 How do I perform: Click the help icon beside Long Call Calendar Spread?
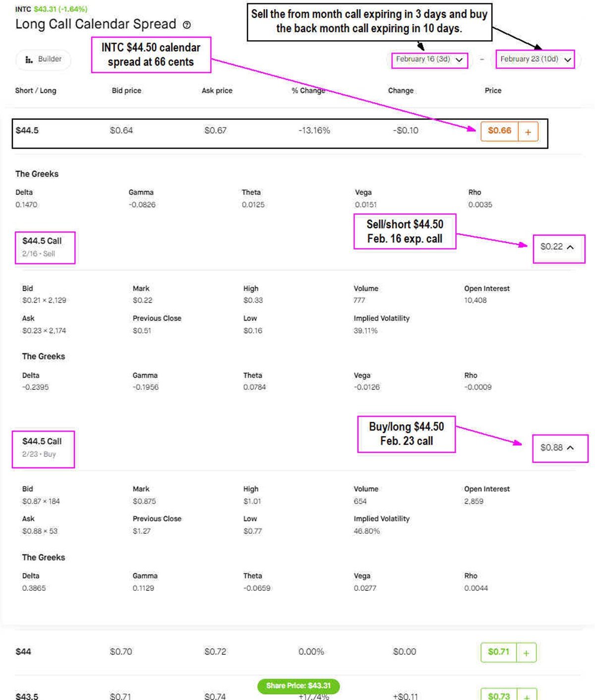(187, 25)
